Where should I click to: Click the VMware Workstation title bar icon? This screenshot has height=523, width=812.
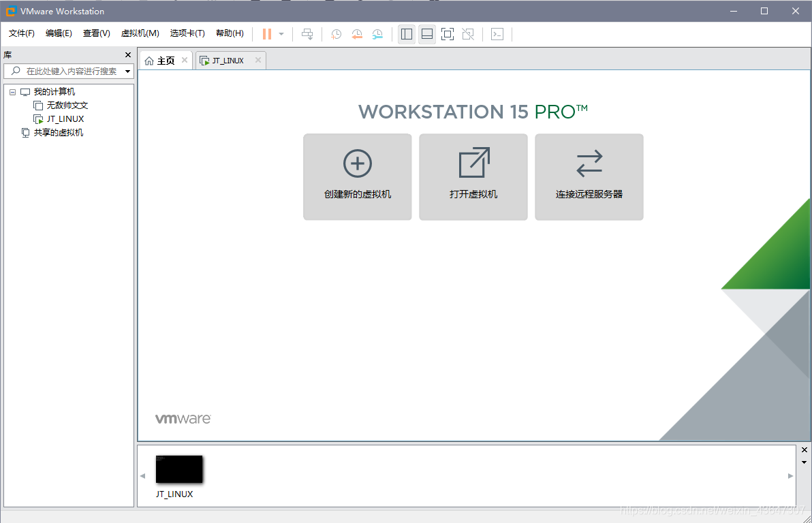11,11
